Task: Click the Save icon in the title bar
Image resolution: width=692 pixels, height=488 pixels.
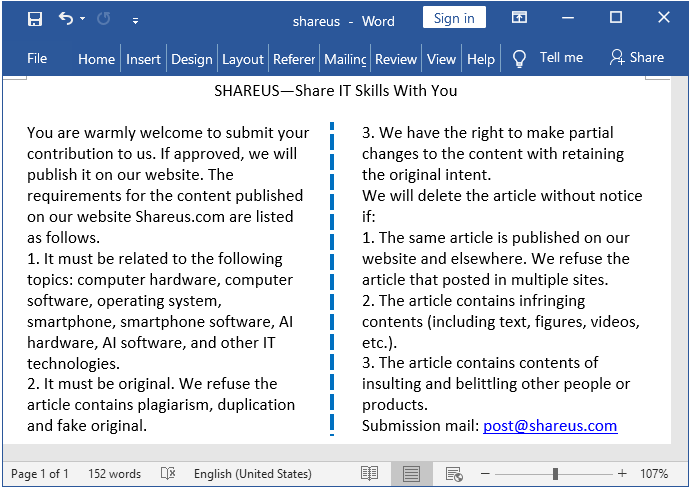Action: point(35,19)
